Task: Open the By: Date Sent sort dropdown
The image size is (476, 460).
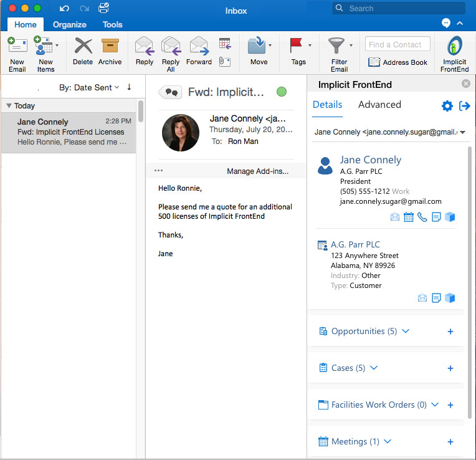Action: [89, 88]
